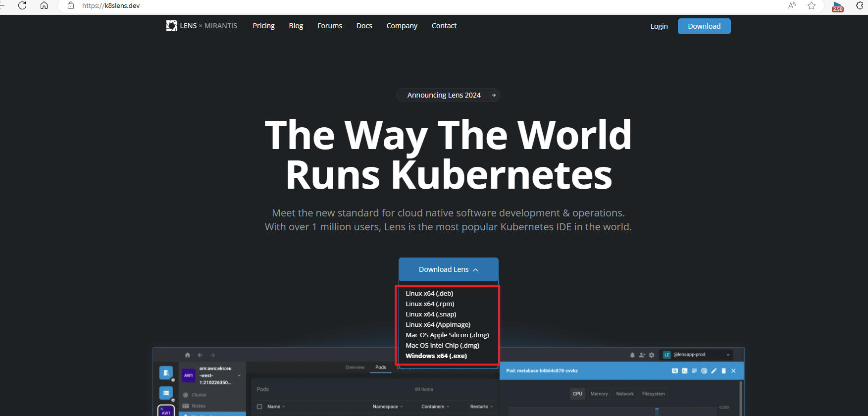The image size is (868, 416).
Task: Click the pod search icon in blue header
Action: pos(674,371)
